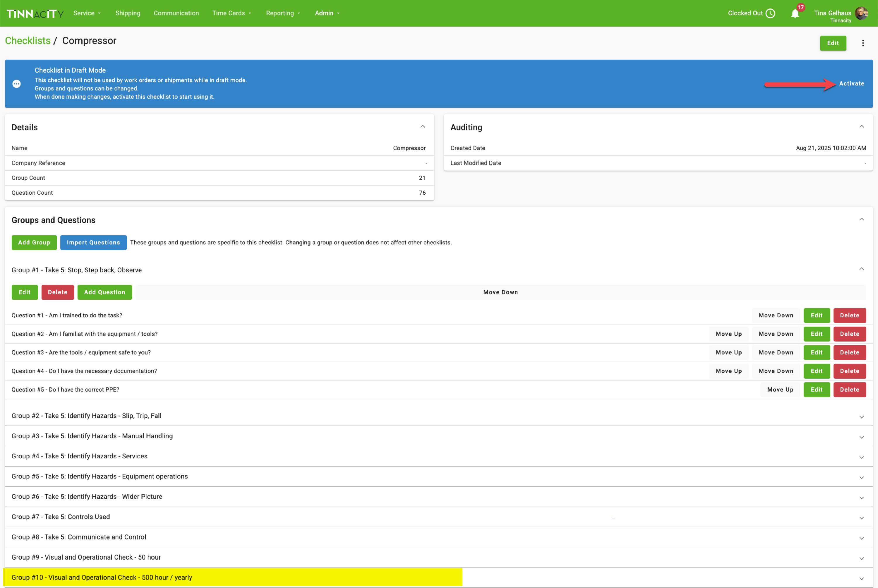Move Group #1 down

(500, 292)
